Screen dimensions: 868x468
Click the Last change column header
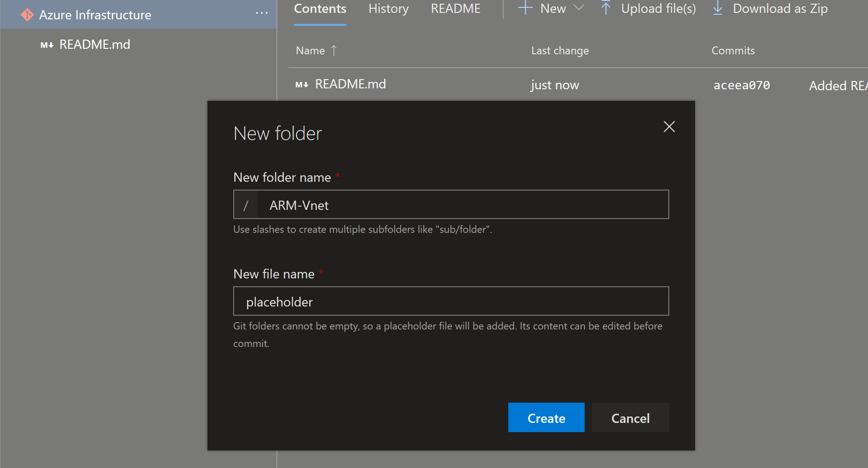pos(560,51)
